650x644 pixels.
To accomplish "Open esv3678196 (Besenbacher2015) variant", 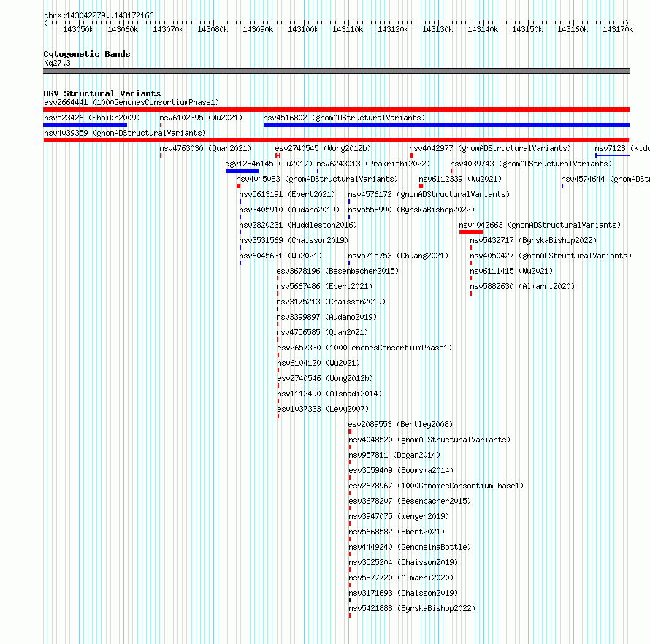I will [337, 271].
